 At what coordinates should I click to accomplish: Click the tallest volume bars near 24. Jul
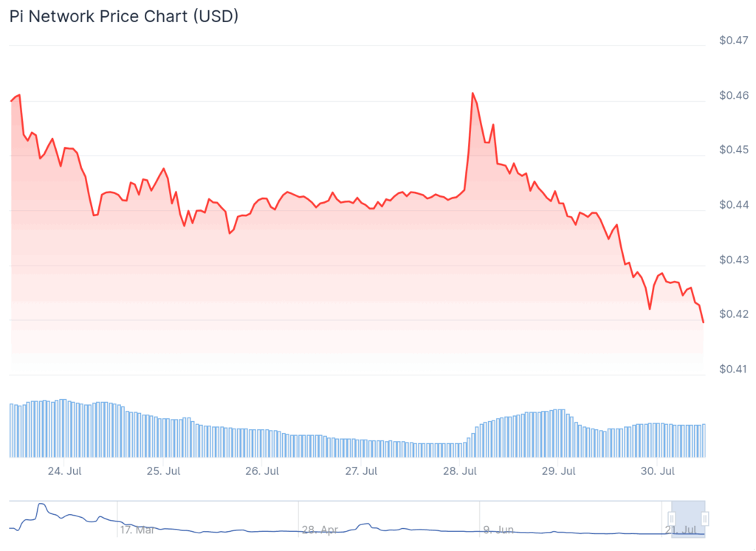[x=63, y=428]
